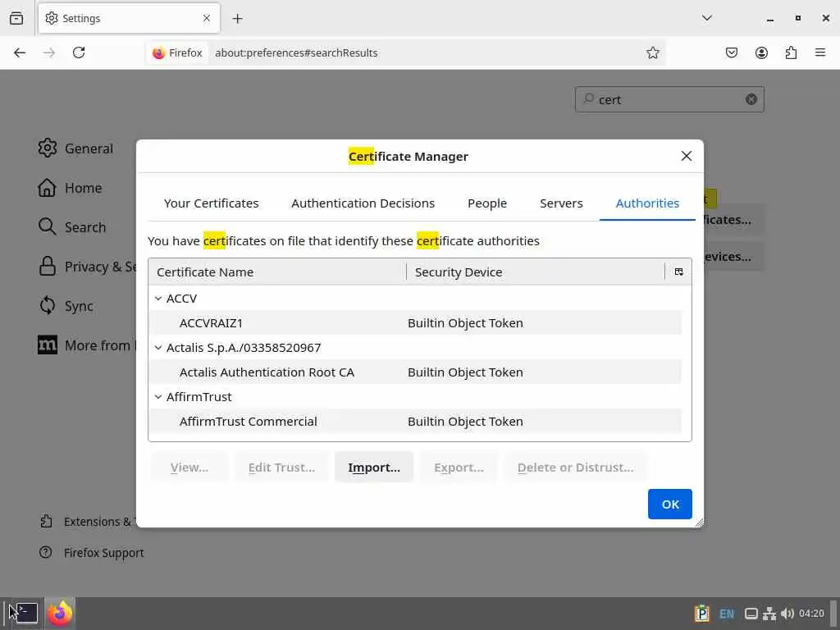This screenshot has width=840, height=630.
Task: Switch to Authentication Decisions tab
Action: [363, 203]
